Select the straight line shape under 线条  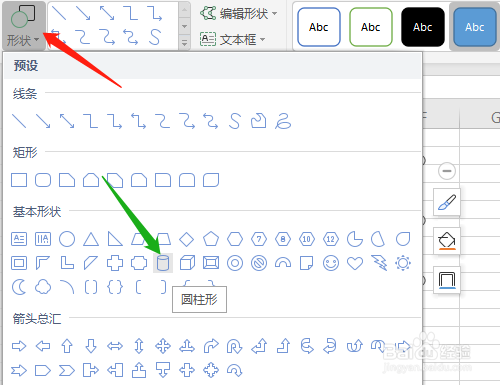(19, 121)
